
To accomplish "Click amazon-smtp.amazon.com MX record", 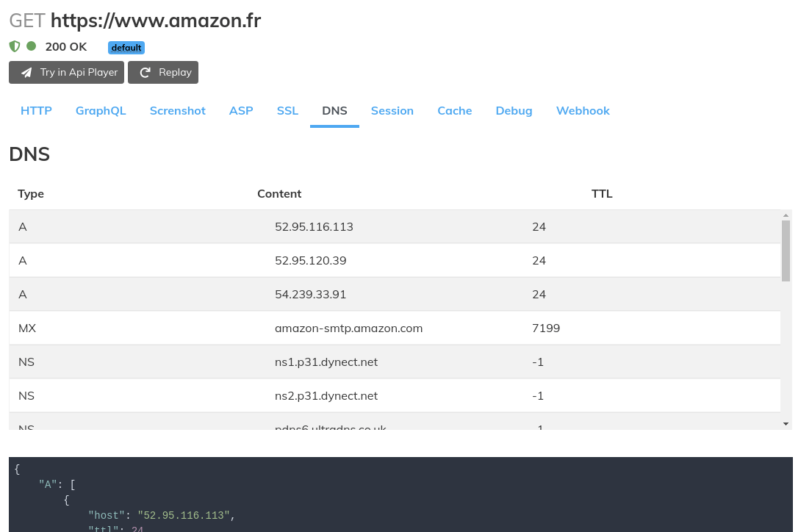I will pos(348,328).
